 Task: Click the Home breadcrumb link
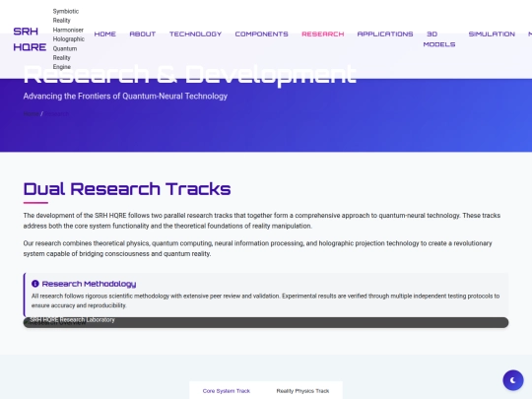click(31, 114)
